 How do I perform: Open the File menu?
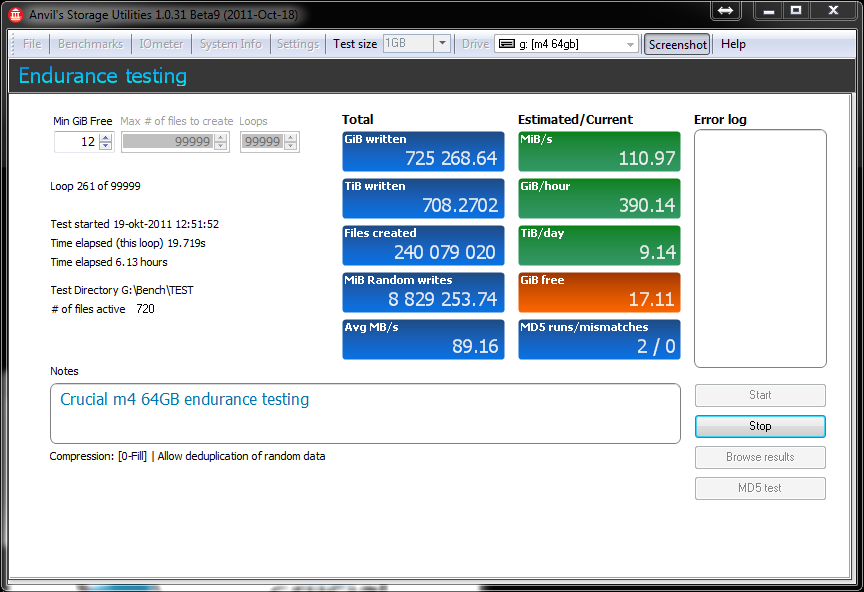[x=31, y=44]
